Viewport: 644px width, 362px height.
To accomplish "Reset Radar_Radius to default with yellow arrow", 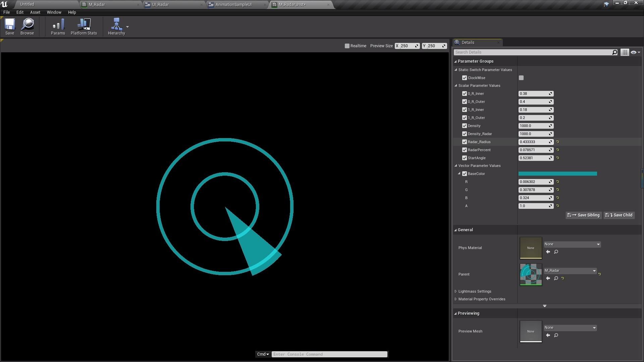I will click(558, 142).
